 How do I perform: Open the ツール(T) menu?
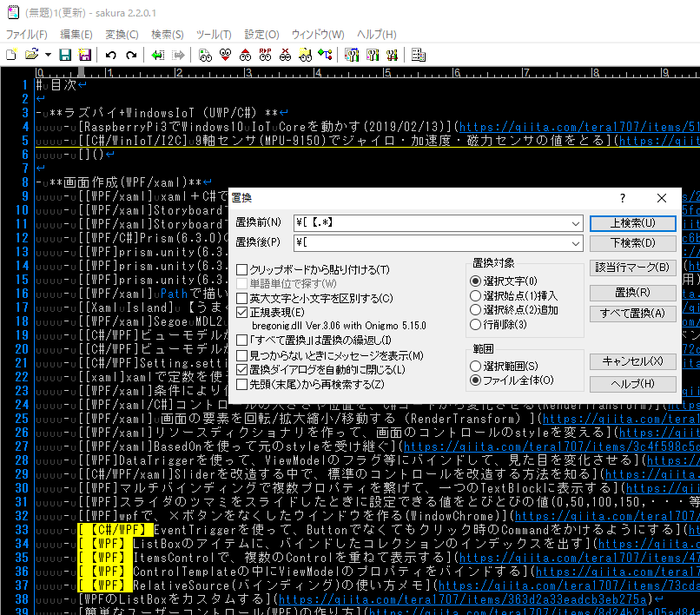(x=214, y=35)
